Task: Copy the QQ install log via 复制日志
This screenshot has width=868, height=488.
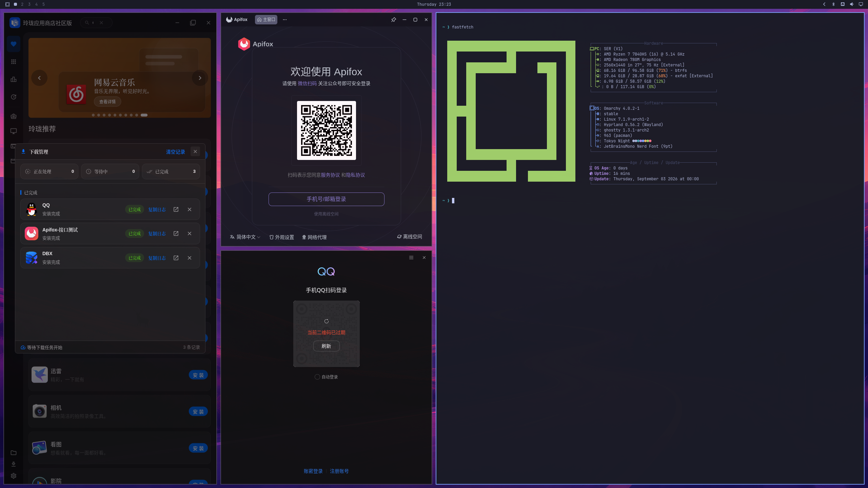Action: pyautogui.click(x=157, y=209)
